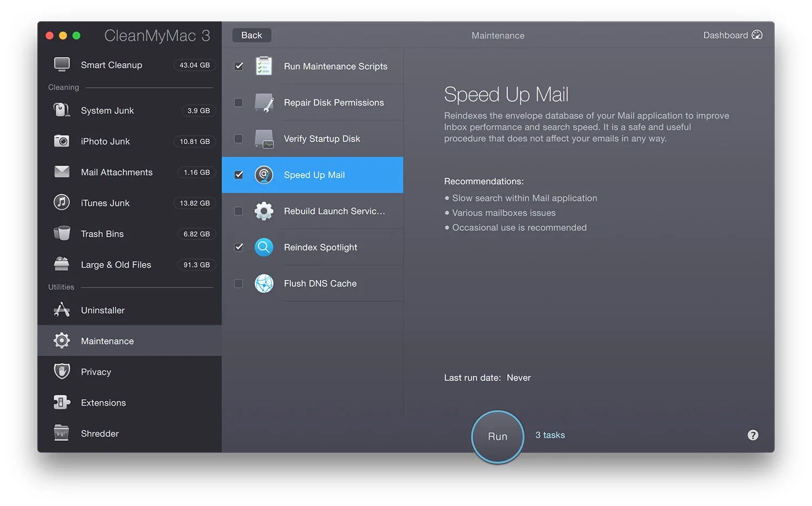Switch to the Privacy utility

pos(129,372)
